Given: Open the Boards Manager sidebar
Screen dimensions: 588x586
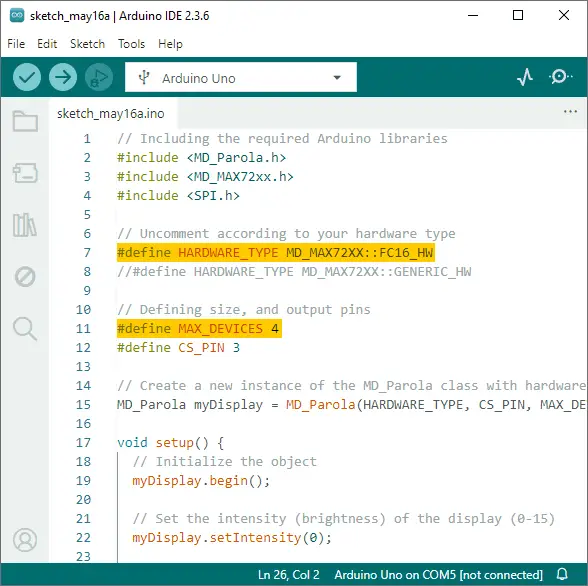Looking at the screenshot, I should point(25,173).
